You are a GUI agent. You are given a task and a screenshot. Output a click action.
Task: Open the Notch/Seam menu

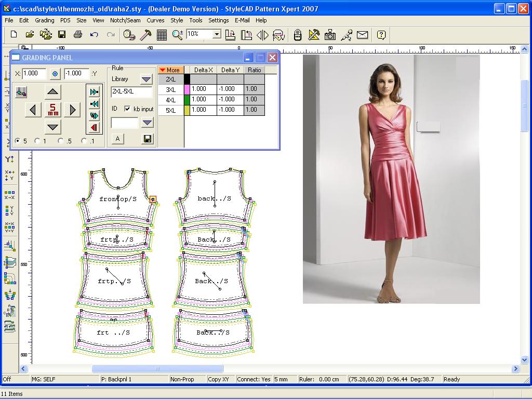(125, 20)
